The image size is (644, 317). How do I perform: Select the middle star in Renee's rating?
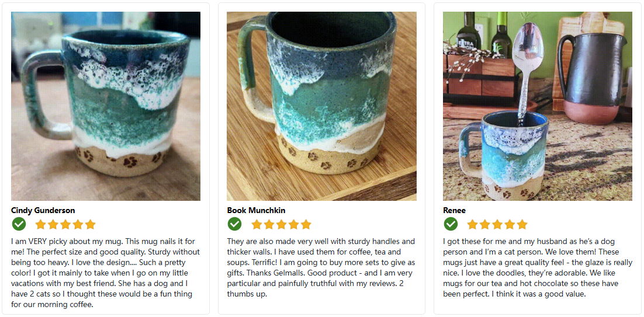point(497,224)
